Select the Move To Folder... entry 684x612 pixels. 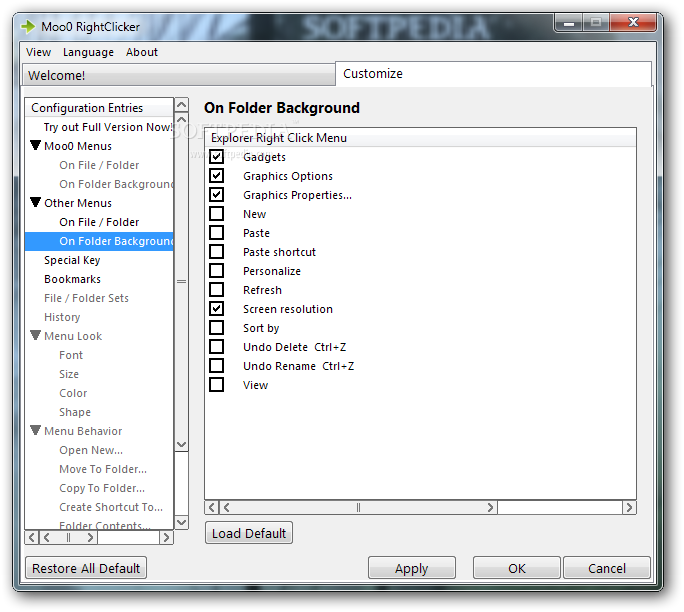[103, 469]
